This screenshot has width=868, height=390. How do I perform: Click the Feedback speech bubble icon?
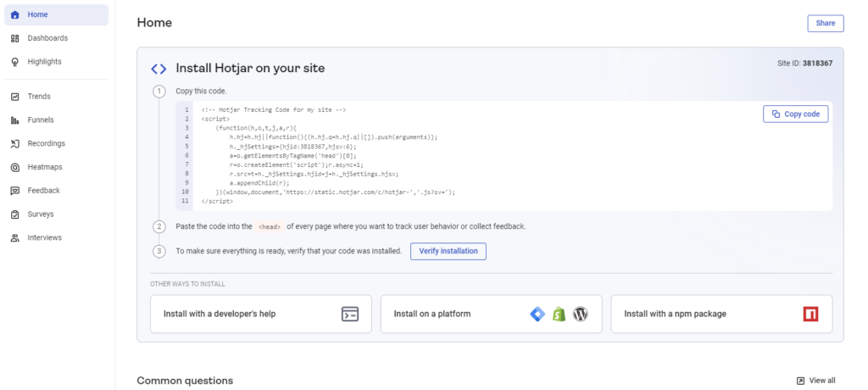(15, 191)
